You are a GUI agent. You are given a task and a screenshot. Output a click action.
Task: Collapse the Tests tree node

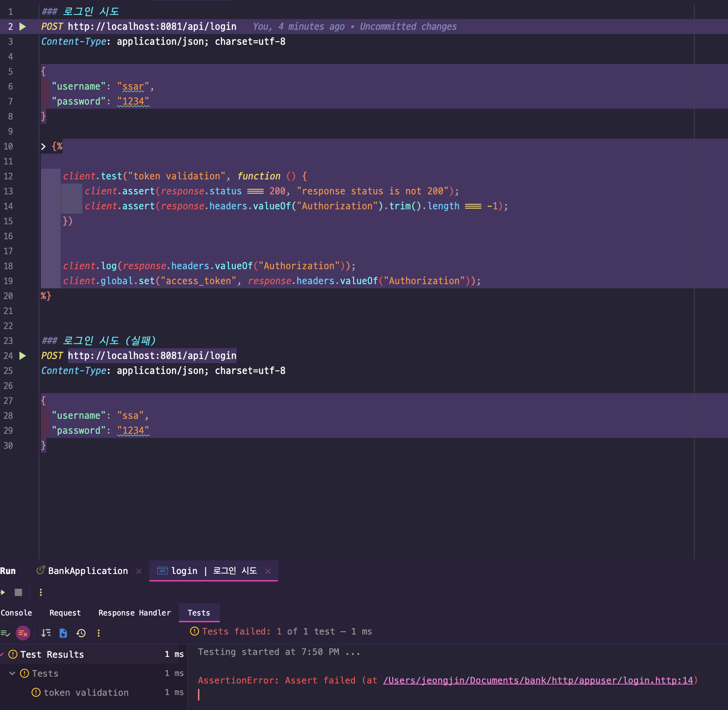click(x=12, y=673)
